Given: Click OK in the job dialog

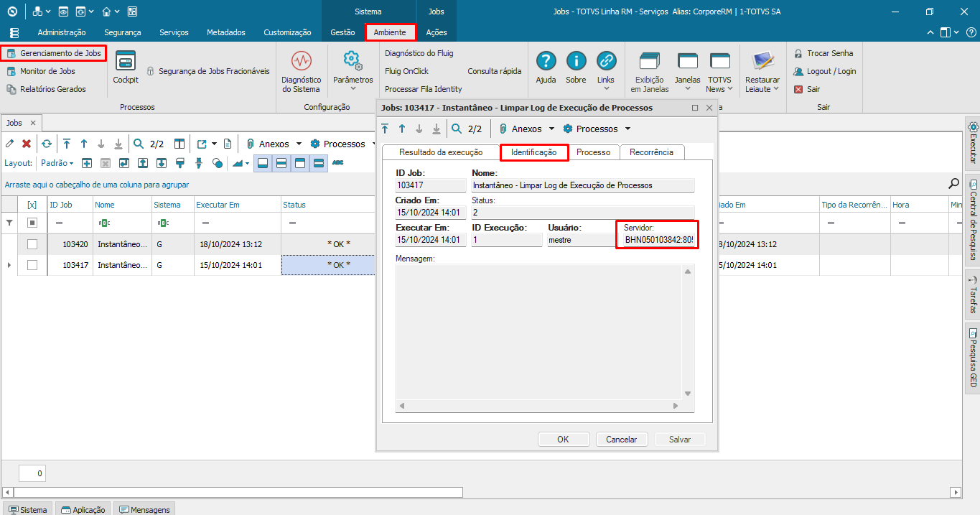Looking at the screenshot, I should point(563,439).
